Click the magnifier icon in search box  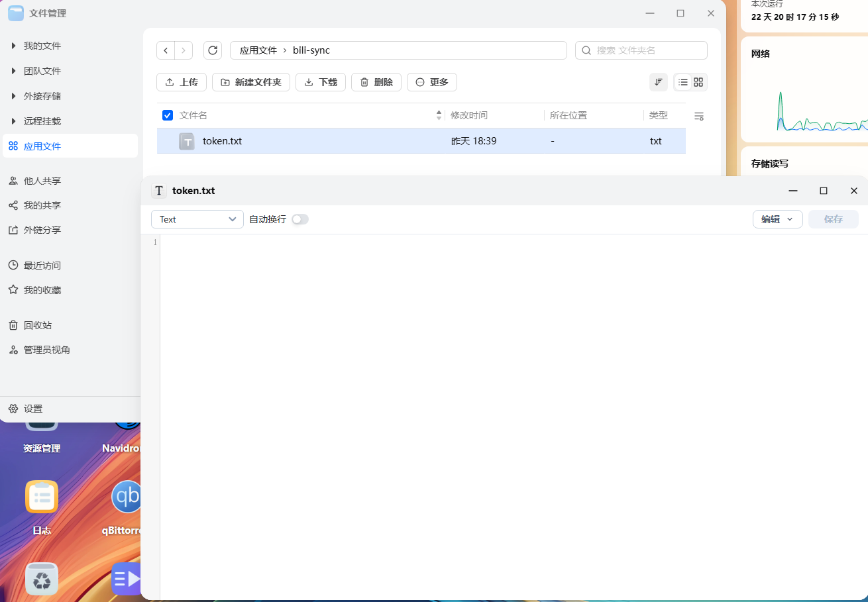(x=586, y=50)
